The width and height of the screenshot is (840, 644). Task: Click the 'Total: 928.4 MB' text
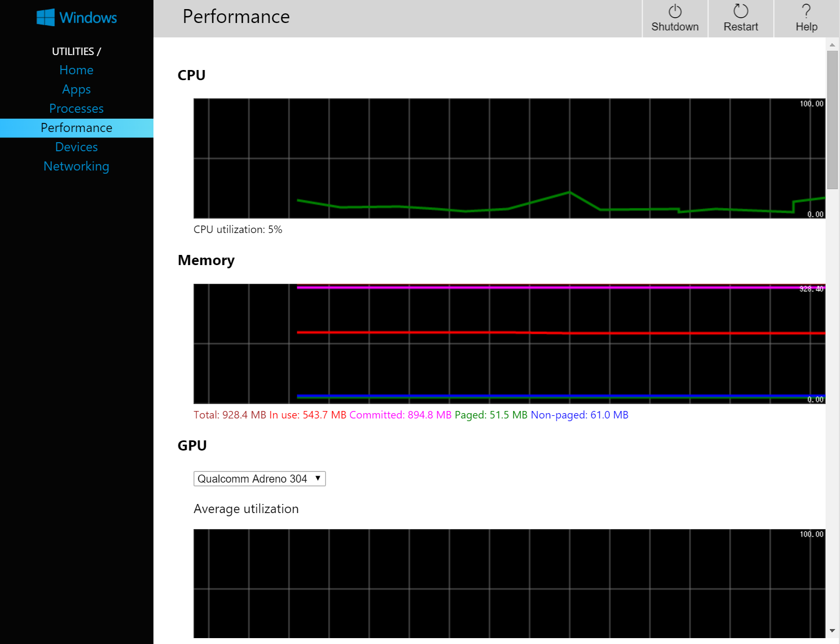(x=230, y=415)
